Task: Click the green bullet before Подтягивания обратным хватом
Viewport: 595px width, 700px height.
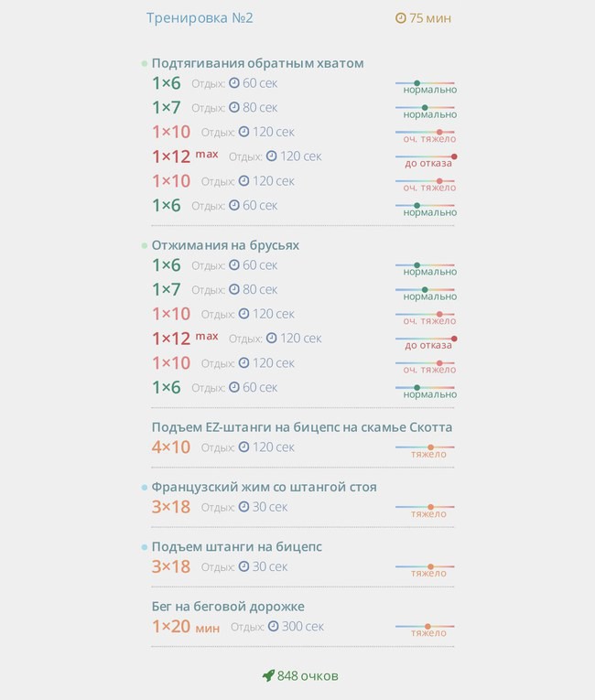Action: (145, 63)
